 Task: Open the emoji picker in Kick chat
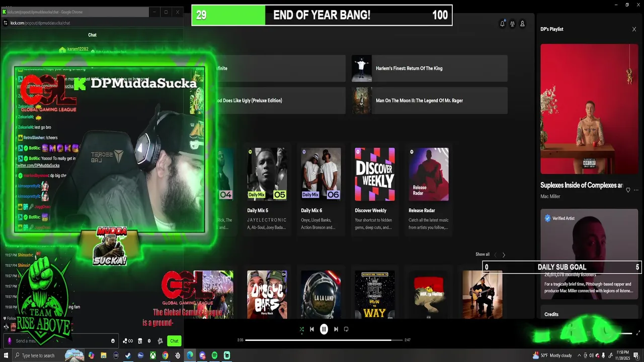[x=113, y=341]
